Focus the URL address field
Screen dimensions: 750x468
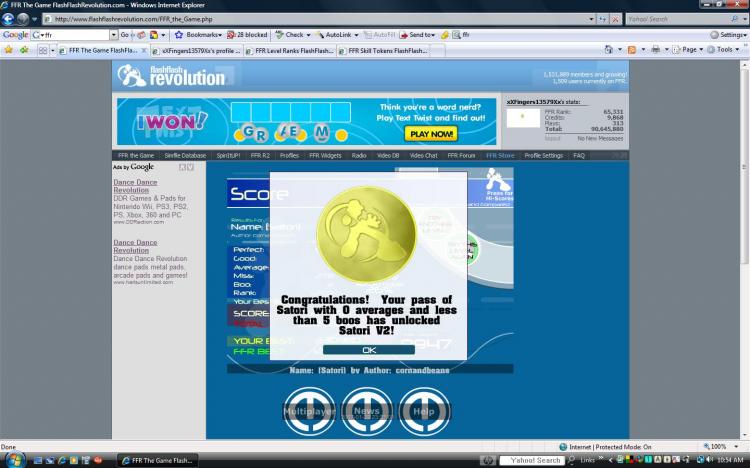[316, 19]
